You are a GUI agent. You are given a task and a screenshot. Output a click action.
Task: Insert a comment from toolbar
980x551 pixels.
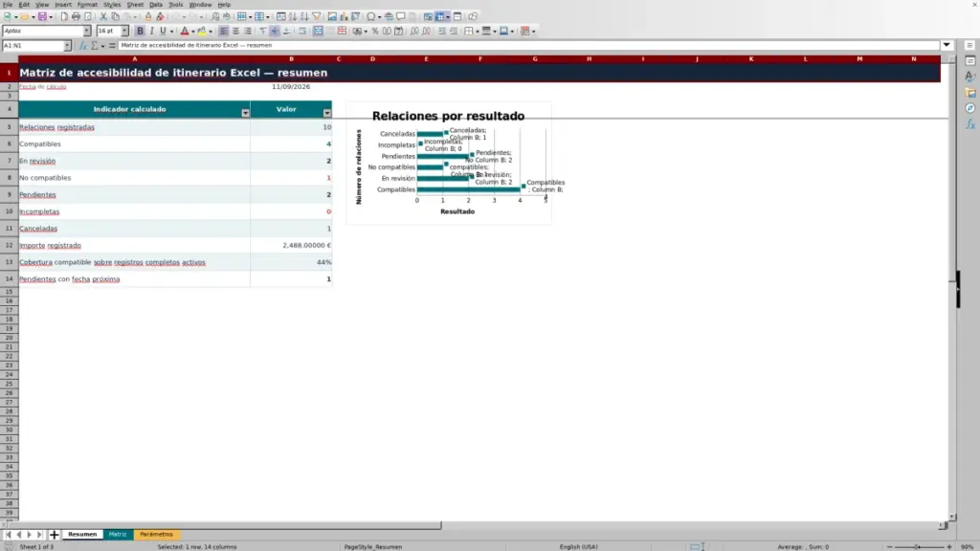(x=401, y=17)
